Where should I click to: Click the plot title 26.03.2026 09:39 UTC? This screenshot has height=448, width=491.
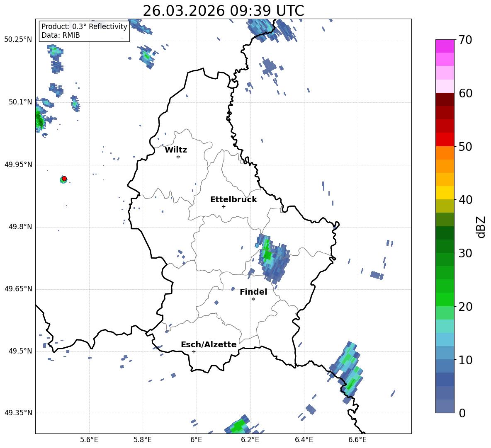(x=223, y=11)
